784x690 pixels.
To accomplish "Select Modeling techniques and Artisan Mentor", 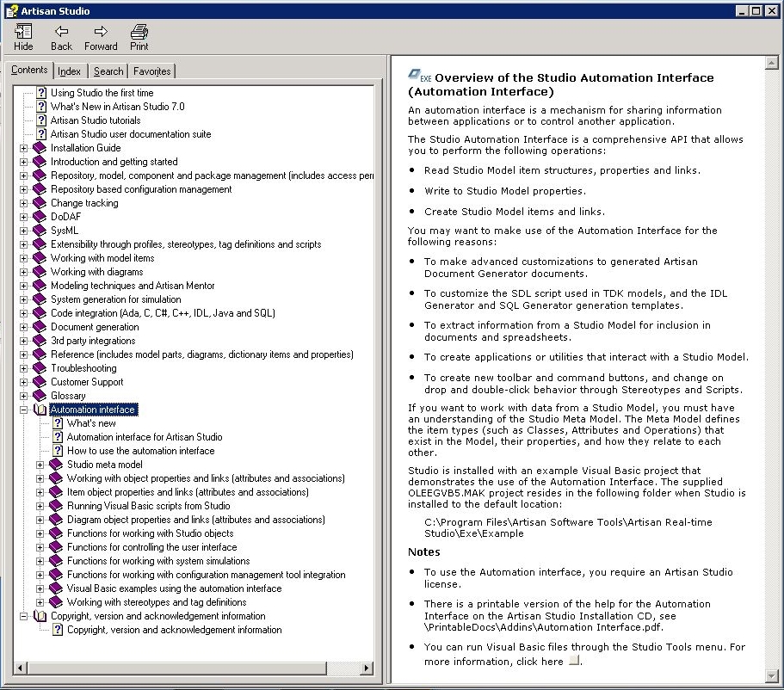I will pyautogui.click(x=133, y=286).
